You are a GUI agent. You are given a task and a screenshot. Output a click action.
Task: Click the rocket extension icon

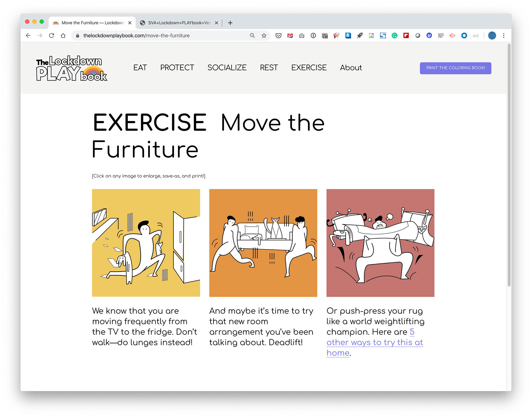click(x=360, y=35)
